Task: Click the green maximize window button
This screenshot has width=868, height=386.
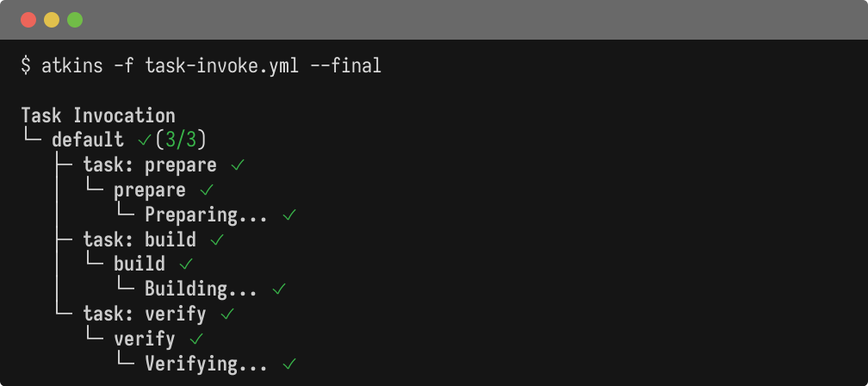Action: click(75, 19)
